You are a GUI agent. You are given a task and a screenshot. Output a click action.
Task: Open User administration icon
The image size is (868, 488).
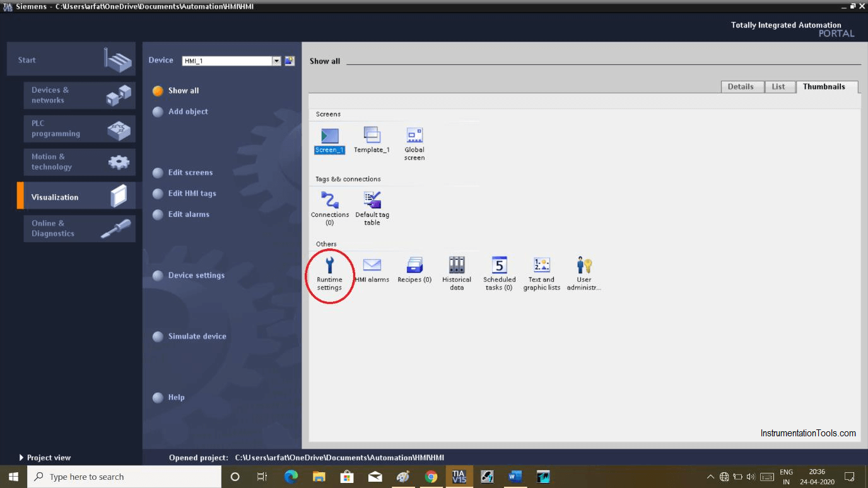(x=584, y=274)
